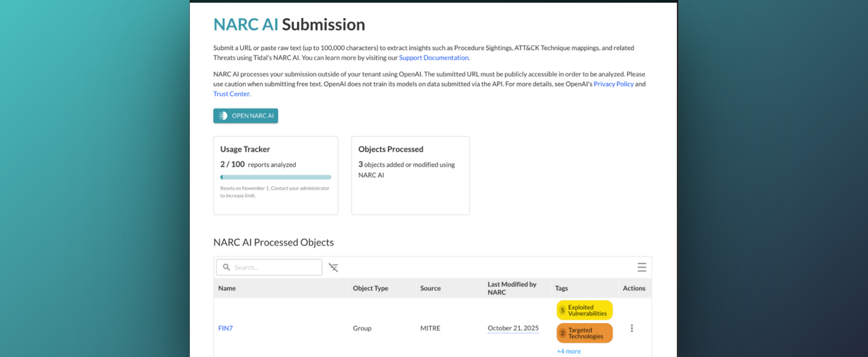Expand tags with the +4 more link
Viewport: 868px width, 357px height.
click(x=569, y=351)
